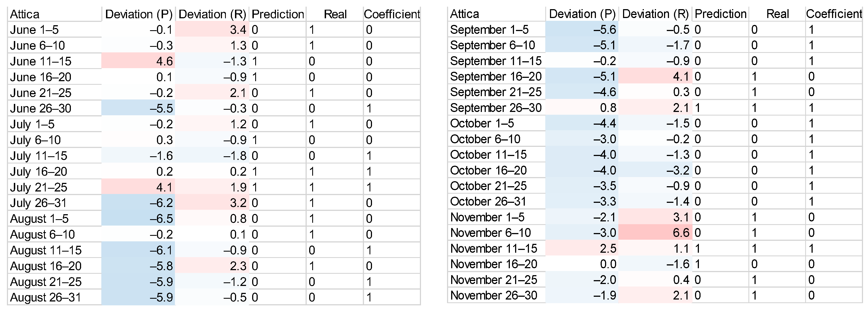Select the left table's Prediction header

[x=278, y=14]
